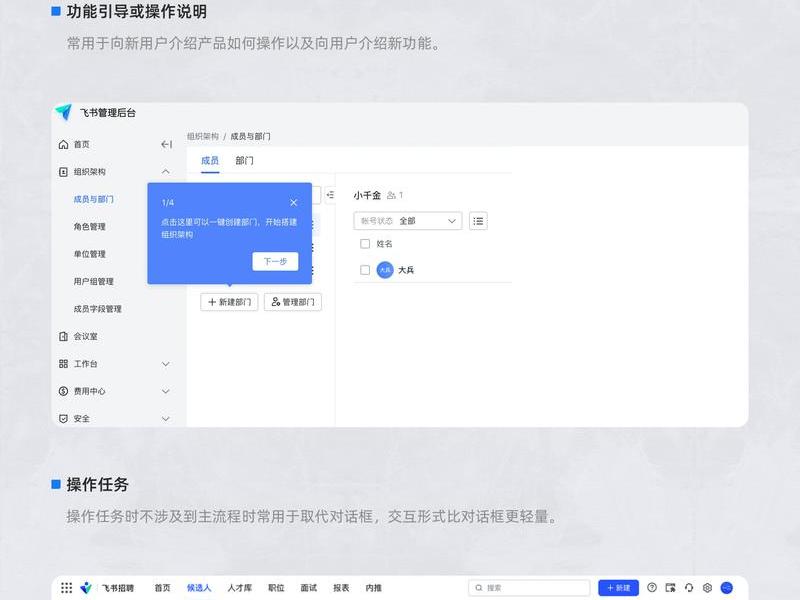Click the 组织架构 sidebar icon
This screenshot has height=600, width=800.
coord(63,172)
